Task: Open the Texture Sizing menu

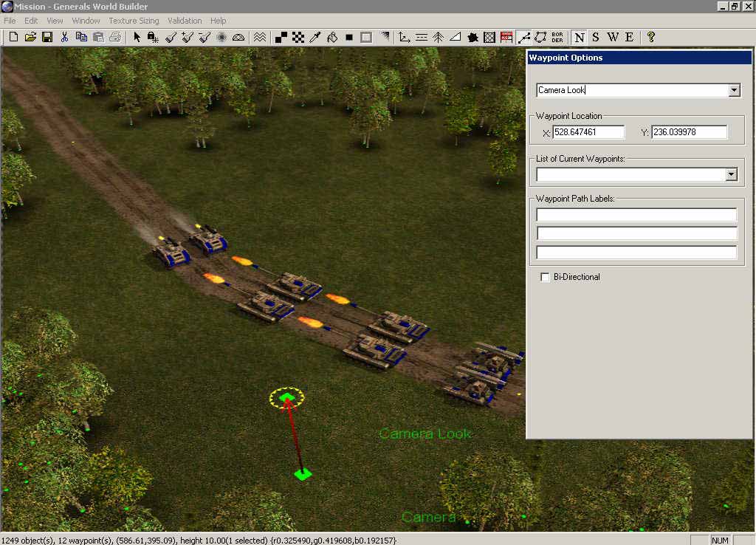Action: [x=134, y=21]
